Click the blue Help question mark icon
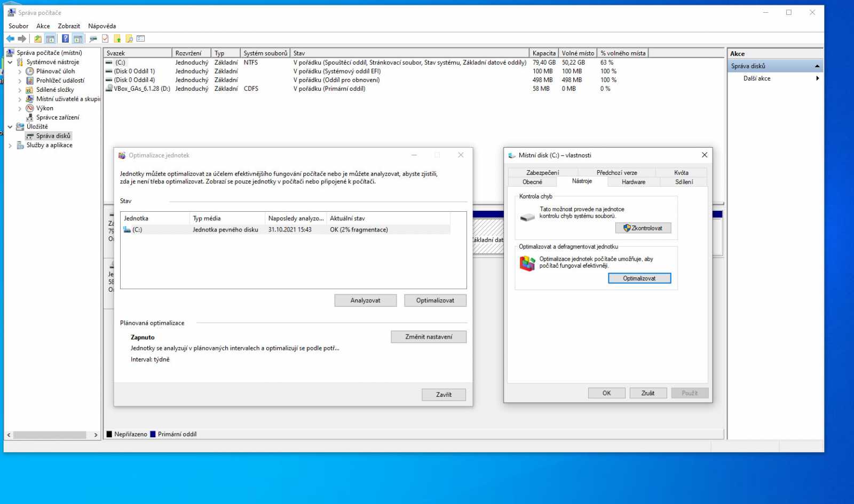The image size is (854, 504). pyautogui.click(x=65, y=38)
